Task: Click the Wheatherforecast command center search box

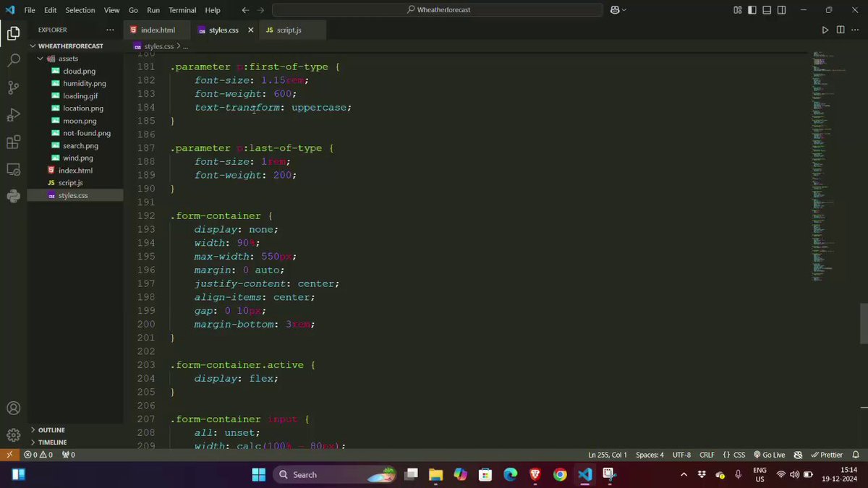Action: [x=438, y=10]
